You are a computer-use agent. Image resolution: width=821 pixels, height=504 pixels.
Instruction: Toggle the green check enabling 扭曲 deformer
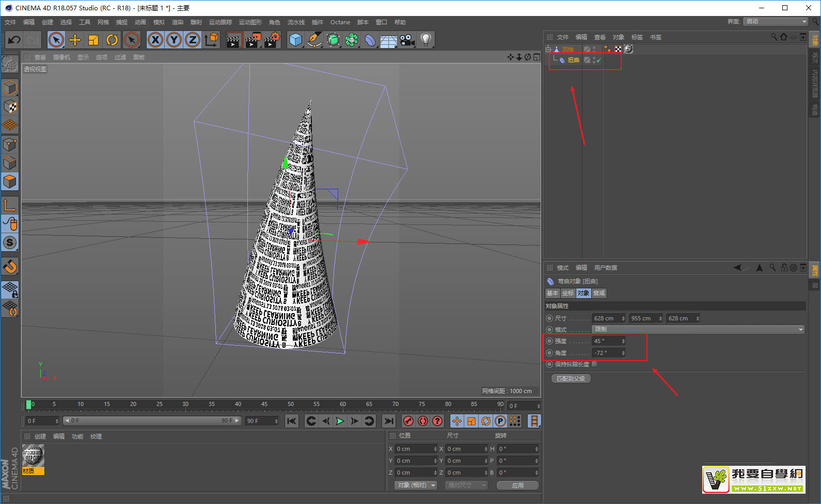[599, 60]
